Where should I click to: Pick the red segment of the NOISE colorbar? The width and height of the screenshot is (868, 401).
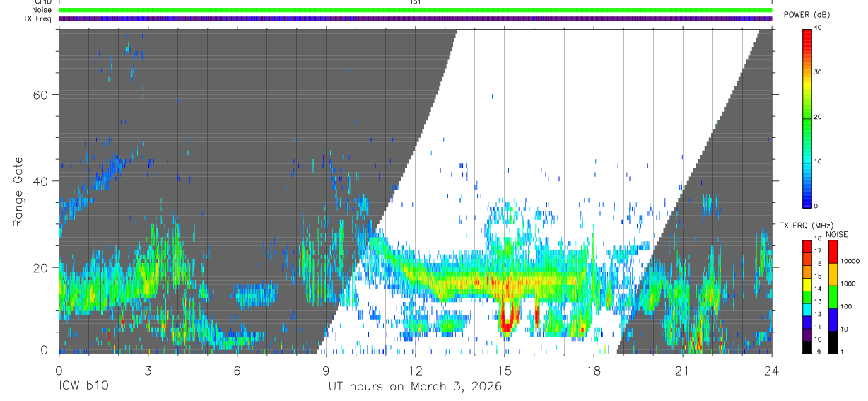[833, 251]
